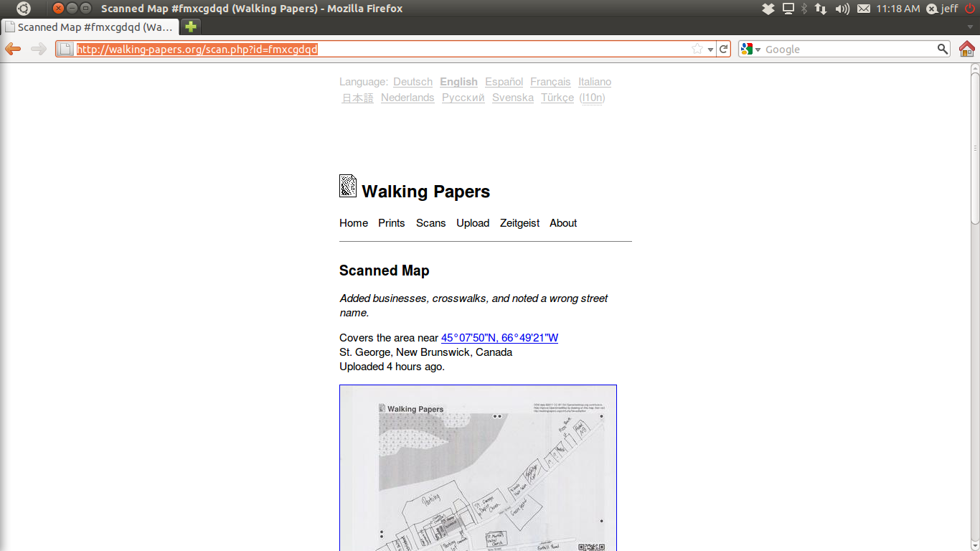Switch language to Deutsch

pyautogui.click(x=413, y=82)
